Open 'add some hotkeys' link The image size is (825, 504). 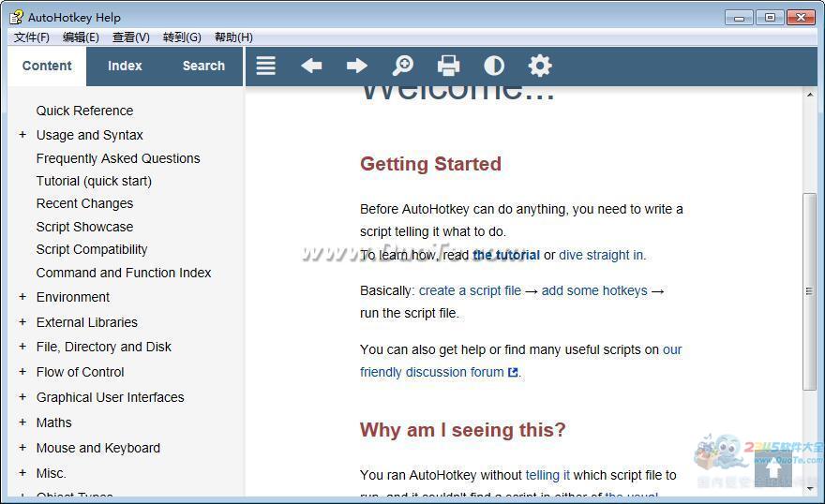594,290
